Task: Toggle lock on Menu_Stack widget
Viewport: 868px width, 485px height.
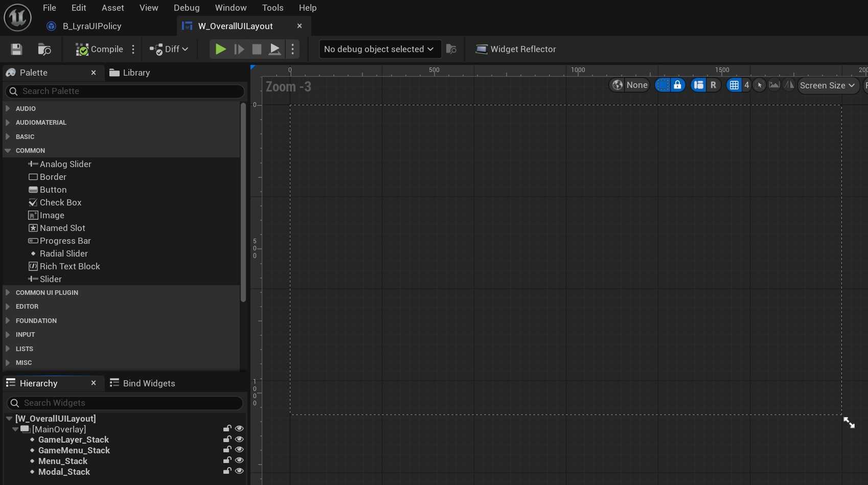Action: click(227, 461)
